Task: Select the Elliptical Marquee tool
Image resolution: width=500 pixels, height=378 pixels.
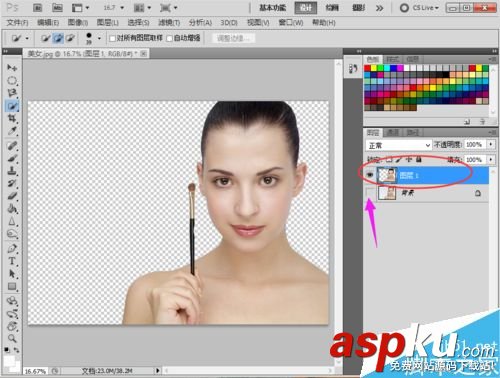Action: point(12,80)
